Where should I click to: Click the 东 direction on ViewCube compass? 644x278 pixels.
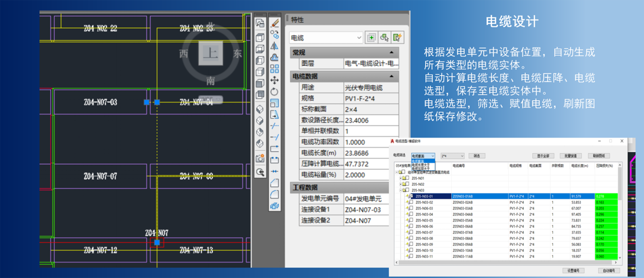click(x=237, y=54)
